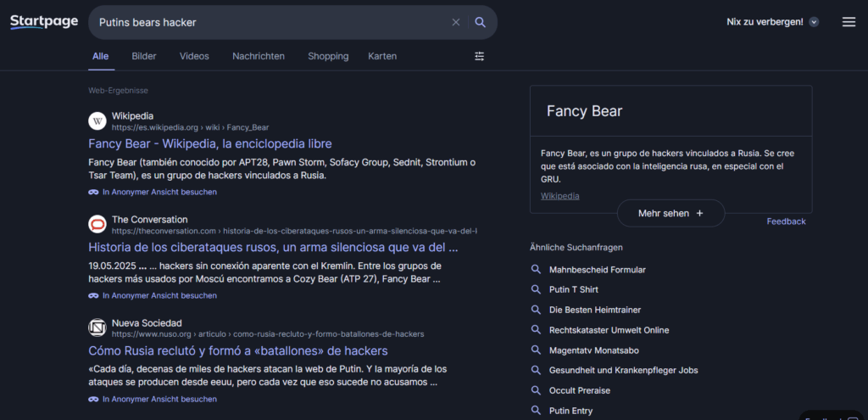Visit Wikipedia result in Anonymer Ansicht
Image resolution: width=868 pixels, height=420 pixels.
[x=159, y=192]
